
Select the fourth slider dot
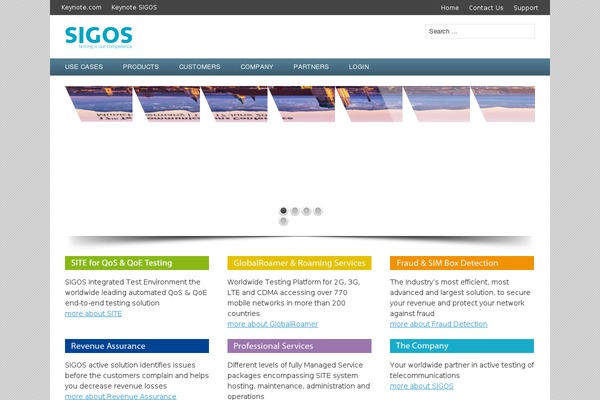click(318, 211)
